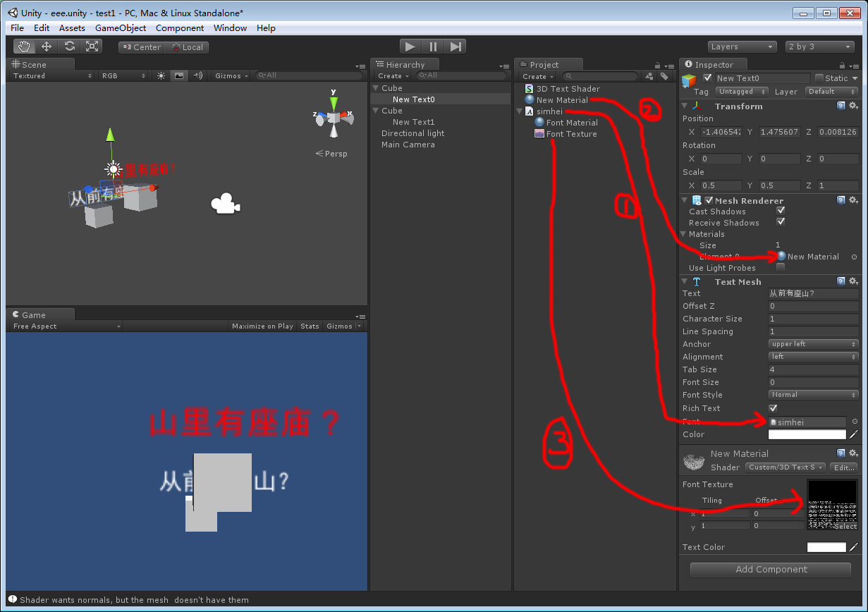This screenshot has width=868, height=612.
Task: Activate the Rotate tool
Action: click(69, 45)
